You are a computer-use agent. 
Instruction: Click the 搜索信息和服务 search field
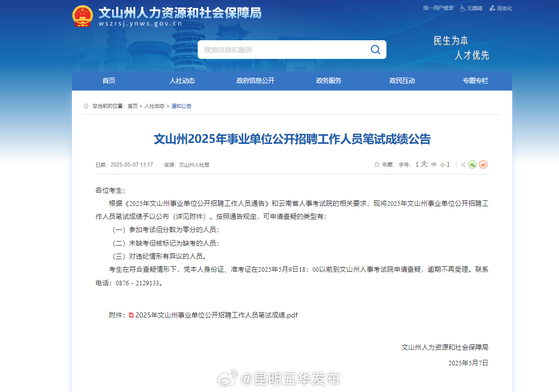point(282,49)
